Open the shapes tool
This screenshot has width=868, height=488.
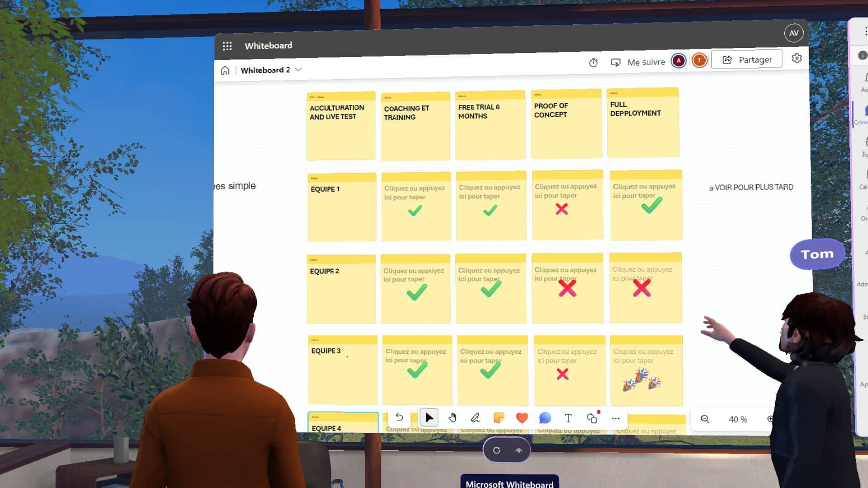(592, 418)
